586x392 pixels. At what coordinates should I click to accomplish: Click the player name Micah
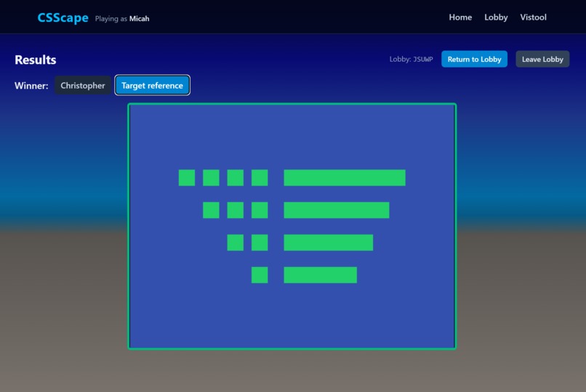(x=139, y=19)
